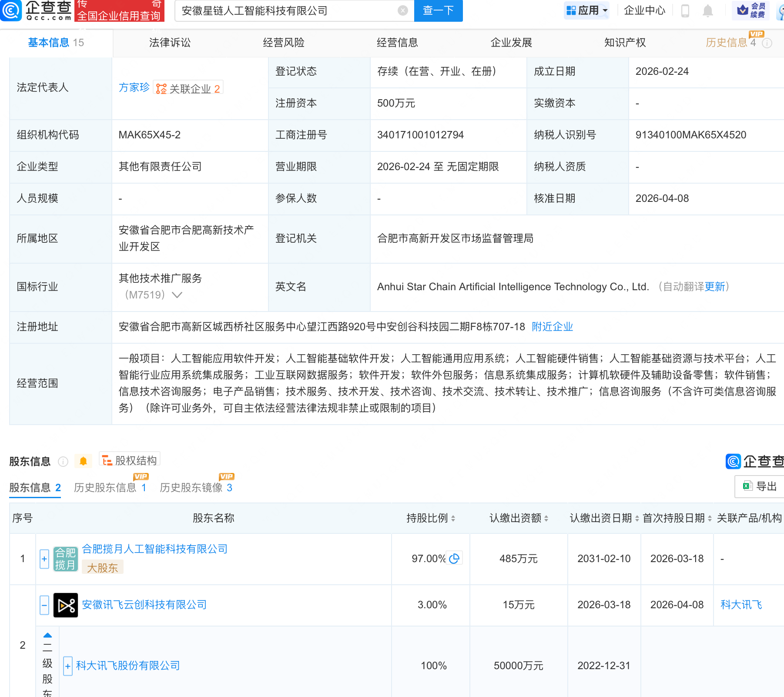This screenshot has width=784, height=697.
Task: Click the Qichacha logo icon
Action: 11,10
